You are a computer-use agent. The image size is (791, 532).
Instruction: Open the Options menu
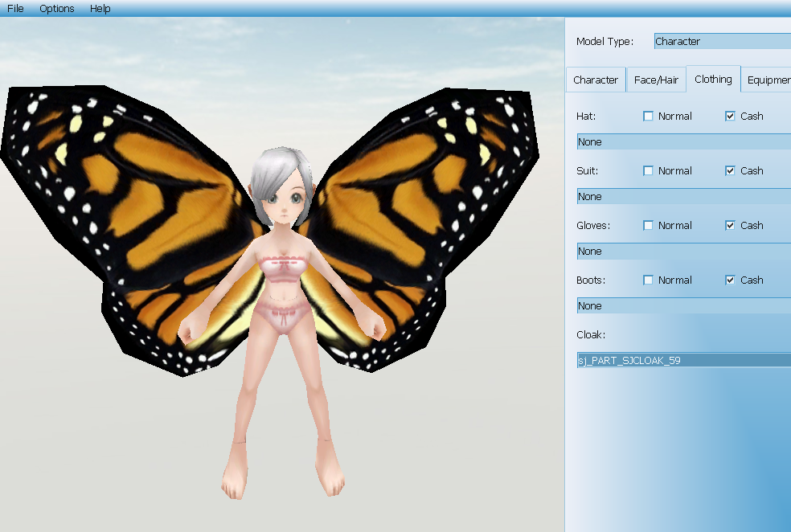pyautogui.click(x=56, y=9)
